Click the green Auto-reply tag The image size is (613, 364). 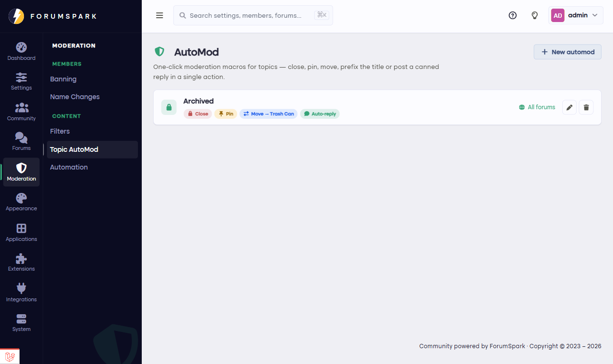[x=320, y=114]
